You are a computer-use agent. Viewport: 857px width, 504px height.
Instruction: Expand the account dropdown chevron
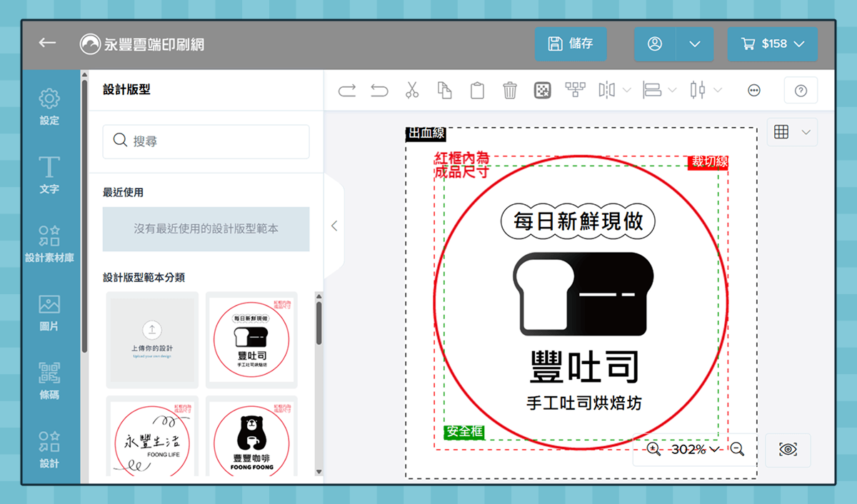[695, 44]
